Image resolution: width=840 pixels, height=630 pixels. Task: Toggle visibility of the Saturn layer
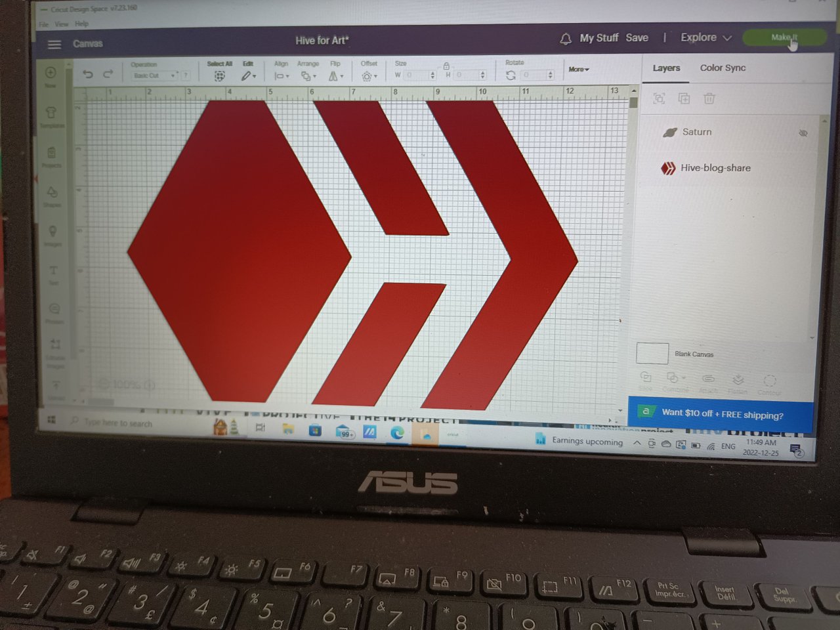pyautogui.click(x=803, y=133)
